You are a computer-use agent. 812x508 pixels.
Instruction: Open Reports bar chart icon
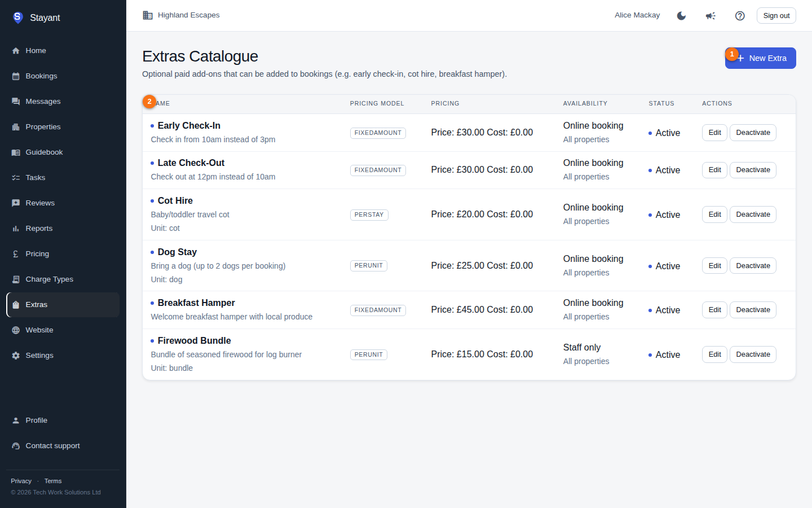16,229
